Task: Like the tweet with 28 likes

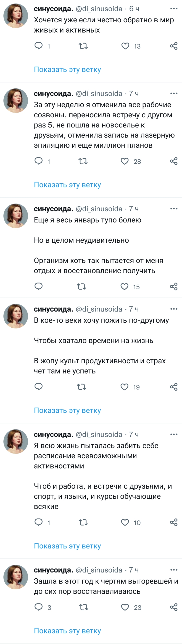Action: pos(125,161)
